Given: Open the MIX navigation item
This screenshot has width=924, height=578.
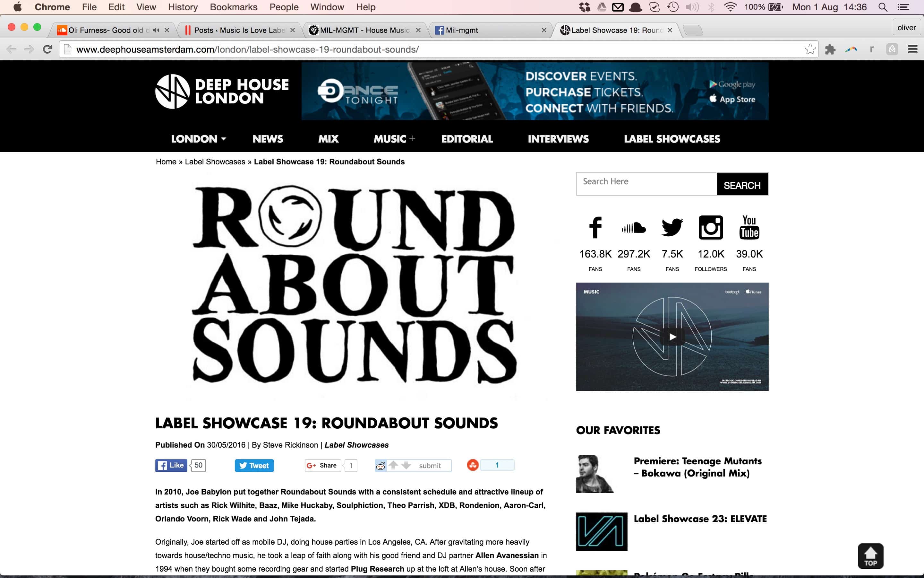Looking at the screenshot, I should 328,139.
